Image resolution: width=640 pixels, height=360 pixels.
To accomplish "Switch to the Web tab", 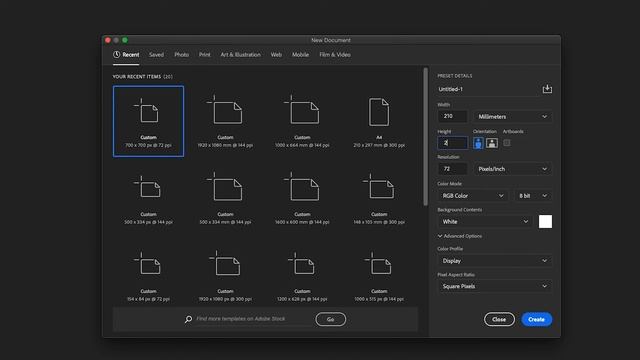I will coord(276,55).
